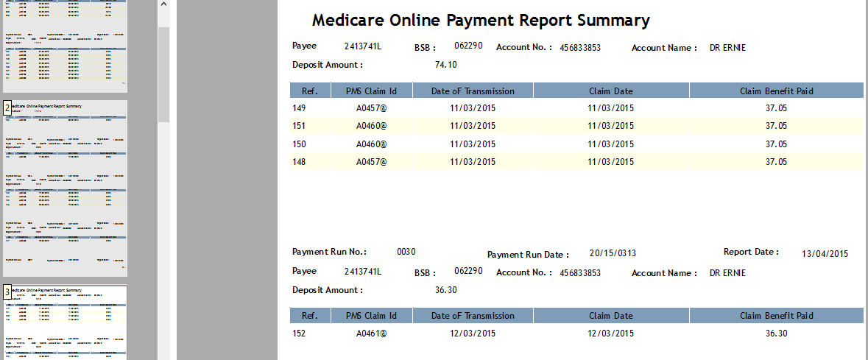Click transmission date 12/03/2015 in row 152
Viewport: 868px width, 360px height.
473,333
